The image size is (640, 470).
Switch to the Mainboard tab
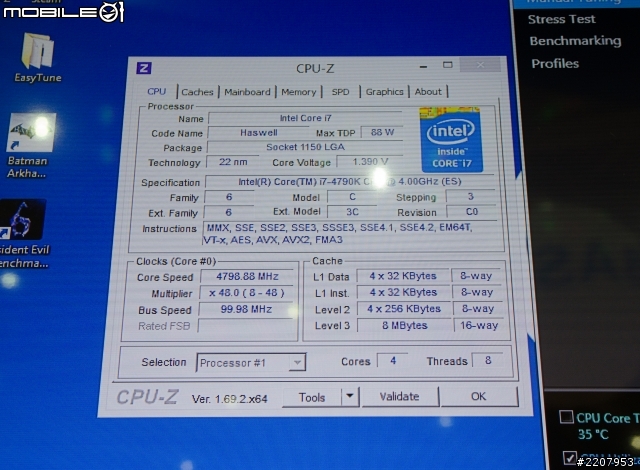pyautogui.click(x=247, y=92)
